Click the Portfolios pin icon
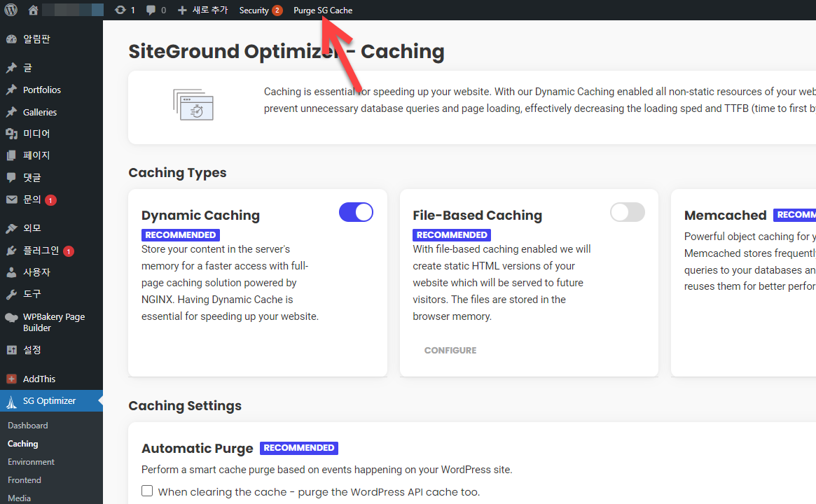Image resolution: width=816 pixels, height=504 pixels. pyautogui.click(x=11, y=90)
